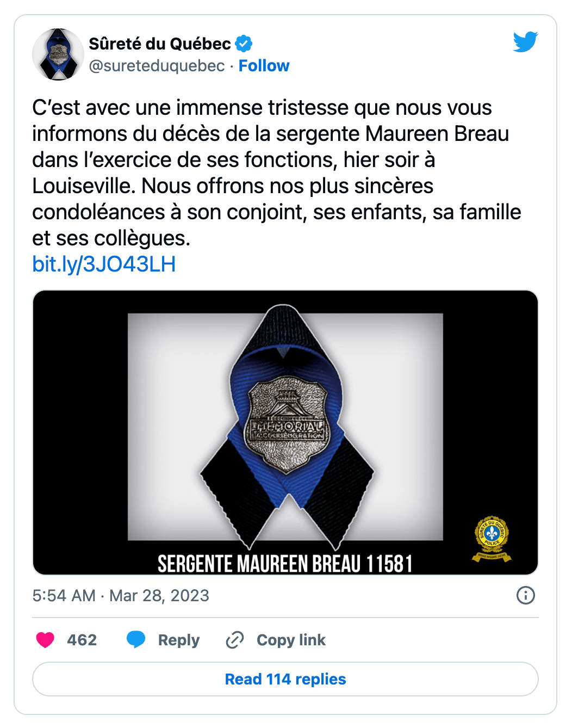The image size is (572, 728).
Task: Click Sûreté du Québec police crest logo
Action: (x=492, y=539)
